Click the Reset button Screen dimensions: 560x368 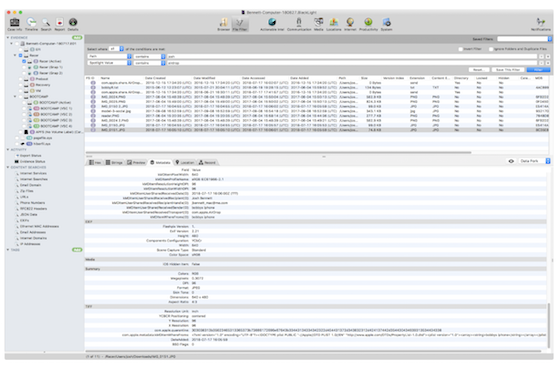479,70
